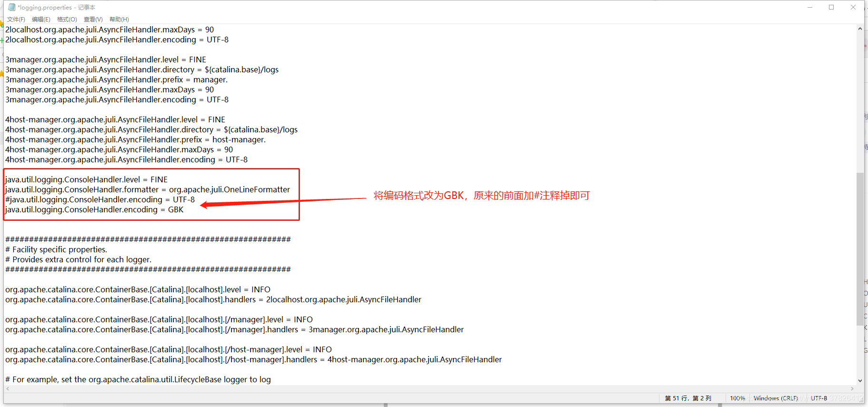This screenshot has height=407, width=868.
Task: Click the 4host-manager prefix = host-manager. line
Action: 136,139
